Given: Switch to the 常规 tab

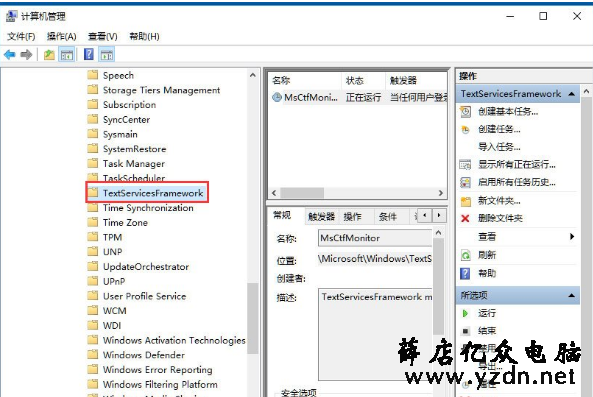Looking at the screenshot, I should pyautogui.click(x=282, y=215).
